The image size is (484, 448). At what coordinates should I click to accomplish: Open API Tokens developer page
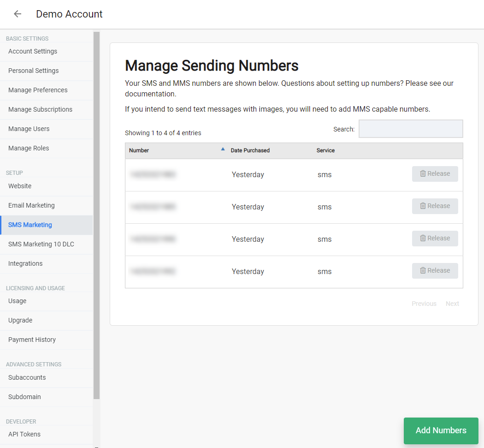click(x=46, y=434)
